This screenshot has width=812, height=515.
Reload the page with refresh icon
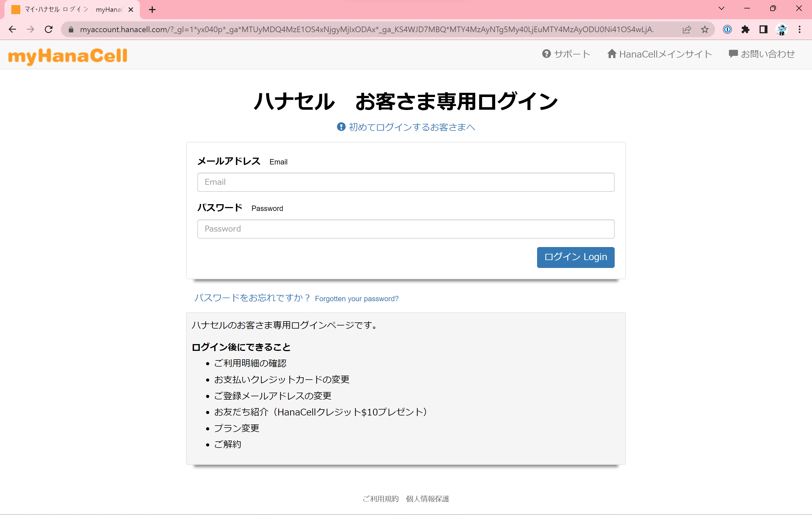pos(48,30)
